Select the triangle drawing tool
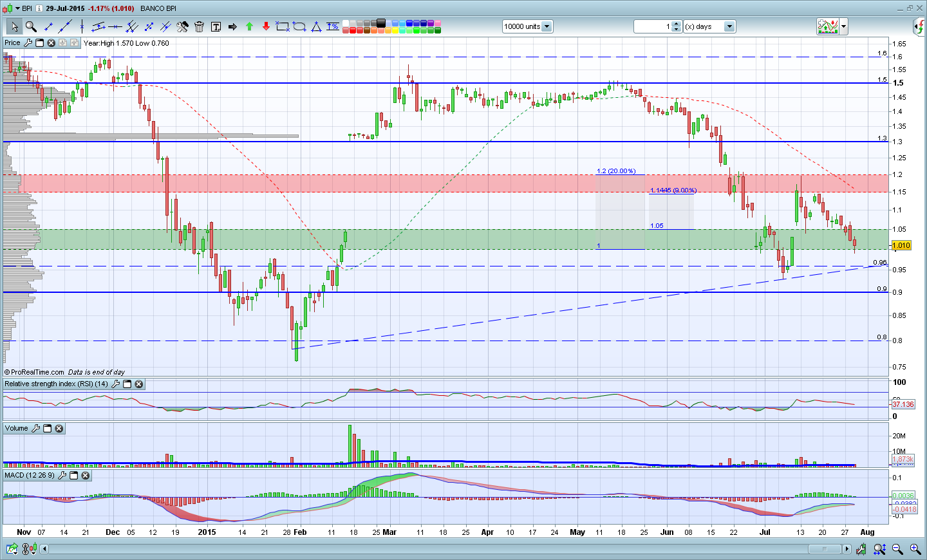927x560 pixels. pyautogui.click(x=316, y=26)
